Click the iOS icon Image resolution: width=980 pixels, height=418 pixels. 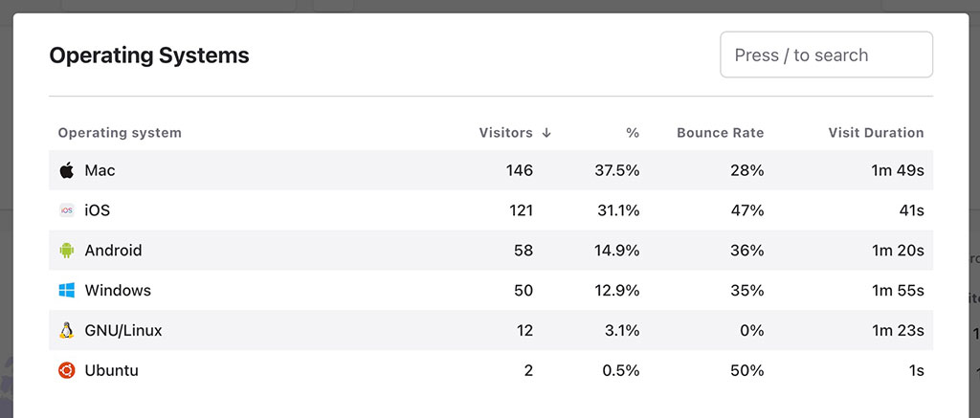tap(66, 210)
